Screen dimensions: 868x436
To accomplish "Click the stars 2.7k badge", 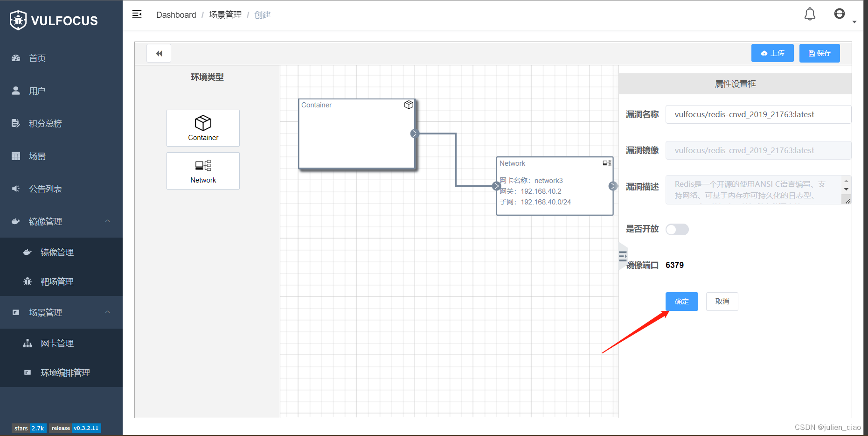I will (x=29, y=428).
